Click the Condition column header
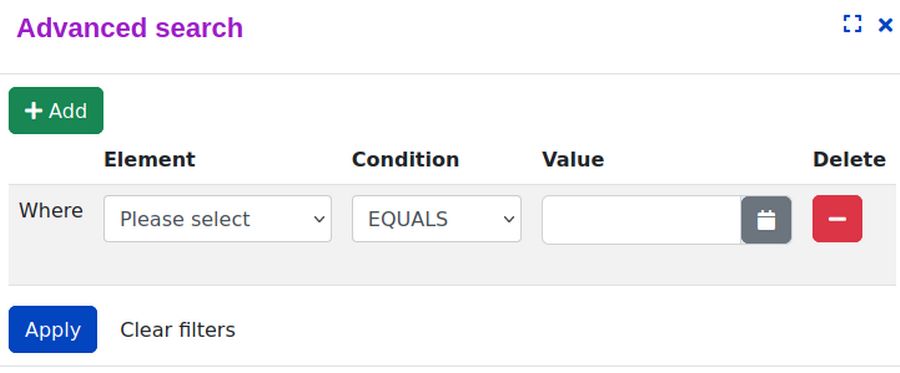Viewport: 900px width, 373px height. (405, 159)
